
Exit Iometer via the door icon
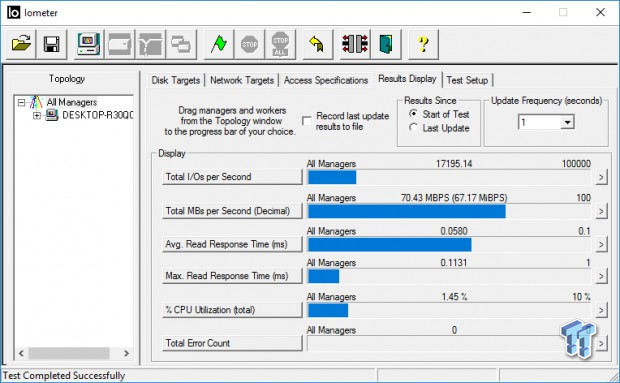tap(386, 44)
